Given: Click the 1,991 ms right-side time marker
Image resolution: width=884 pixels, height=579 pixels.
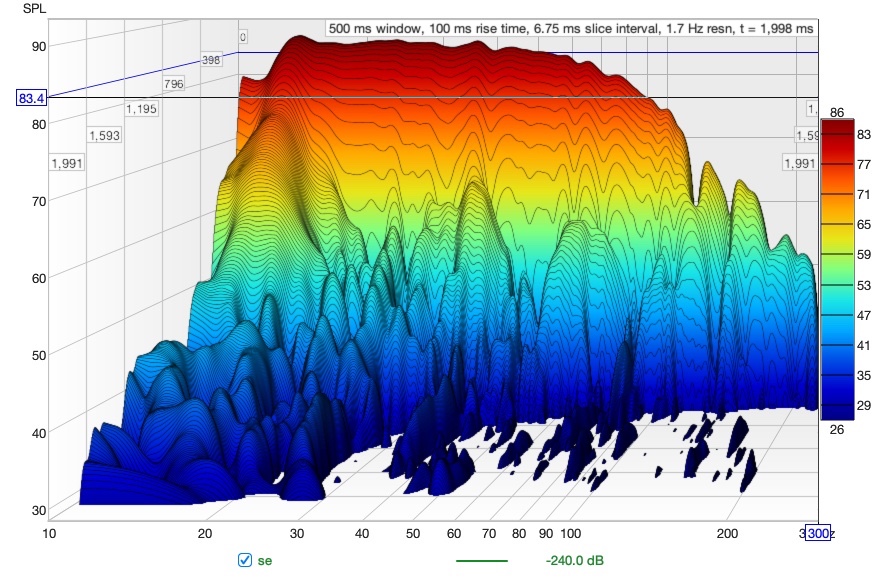Looking at the screenshot, I should [799, 163].
